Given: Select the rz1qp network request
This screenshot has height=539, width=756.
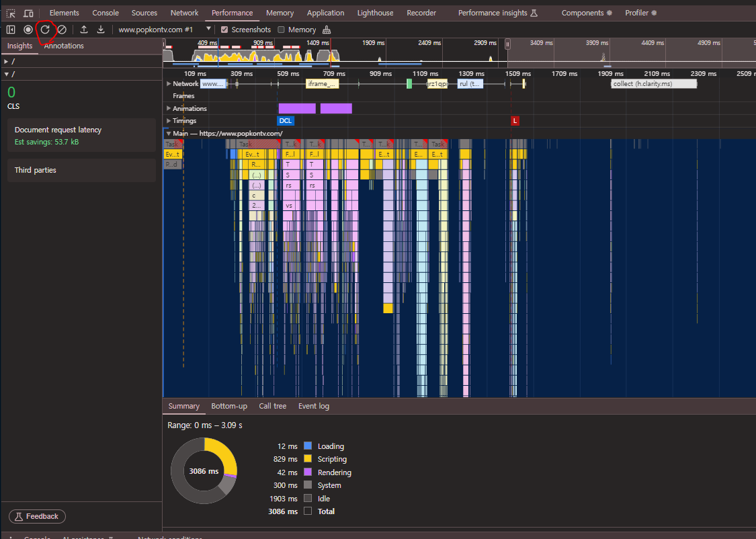Looking at the screenshot, I should coord(437,83).
